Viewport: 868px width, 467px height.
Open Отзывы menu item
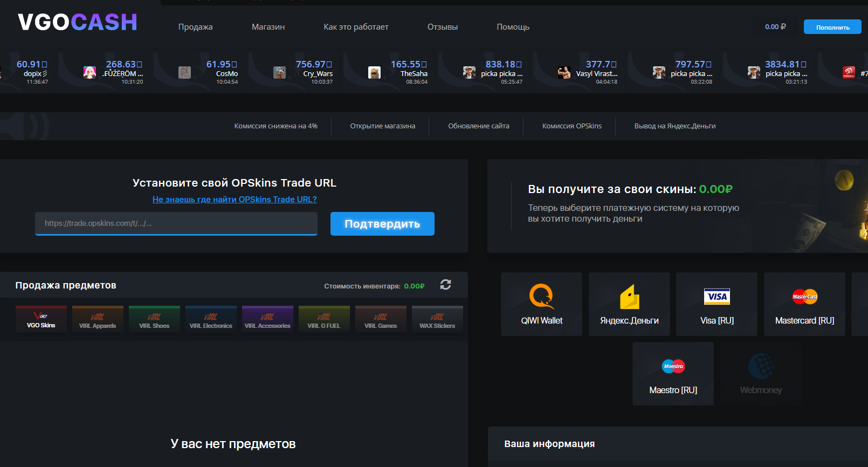click(443, 27)
